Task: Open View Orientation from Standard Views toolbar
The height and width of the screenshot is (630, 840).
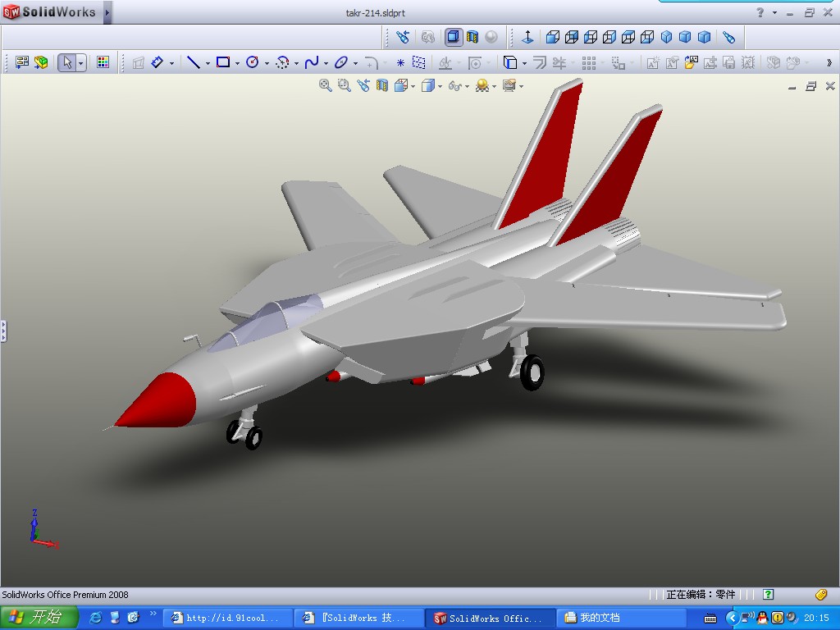Action: tap(728, 37)
